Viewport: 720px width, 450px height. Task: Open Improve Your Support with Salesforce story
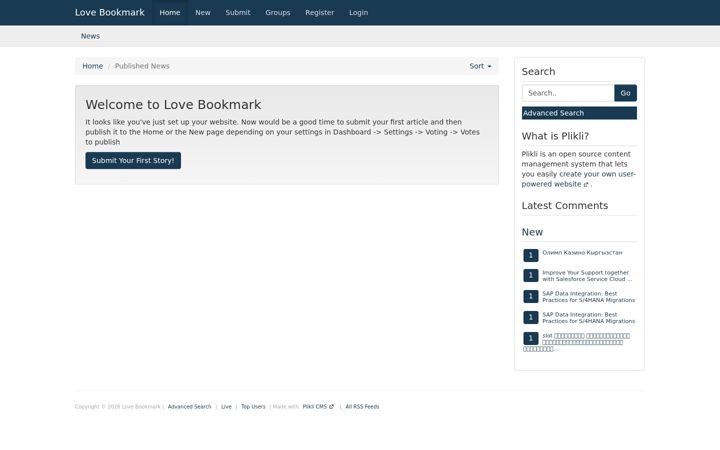click(x=587, y=276)
